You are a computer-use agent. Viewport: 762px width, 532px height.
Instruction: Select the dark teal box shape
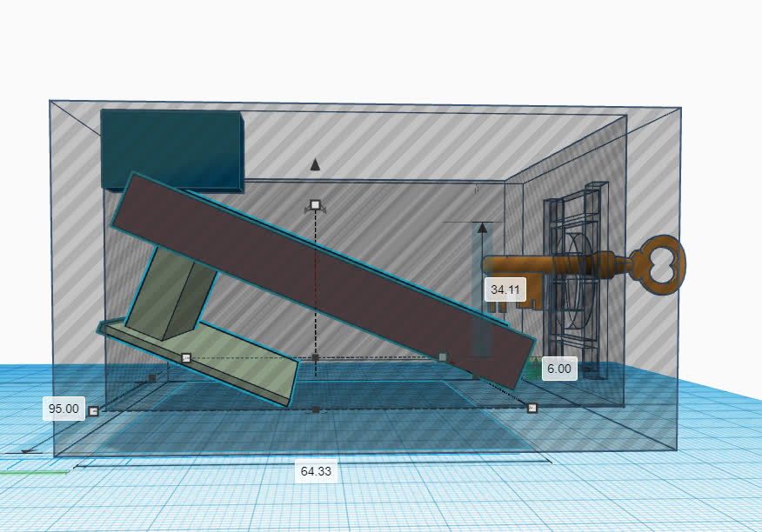[x=172, y=150]
